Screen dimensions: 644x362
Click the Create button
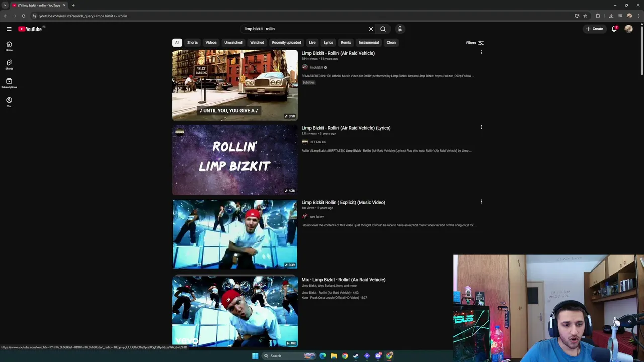point(594,29)
